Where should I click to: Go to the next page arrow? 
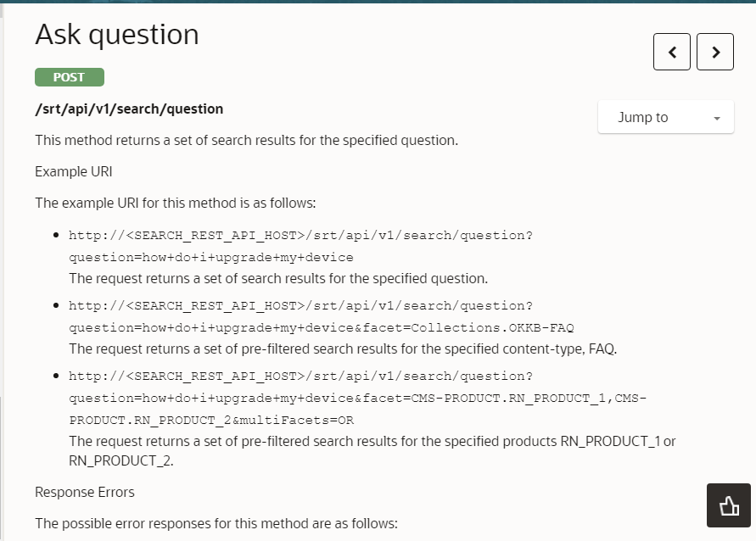[715, 53]
